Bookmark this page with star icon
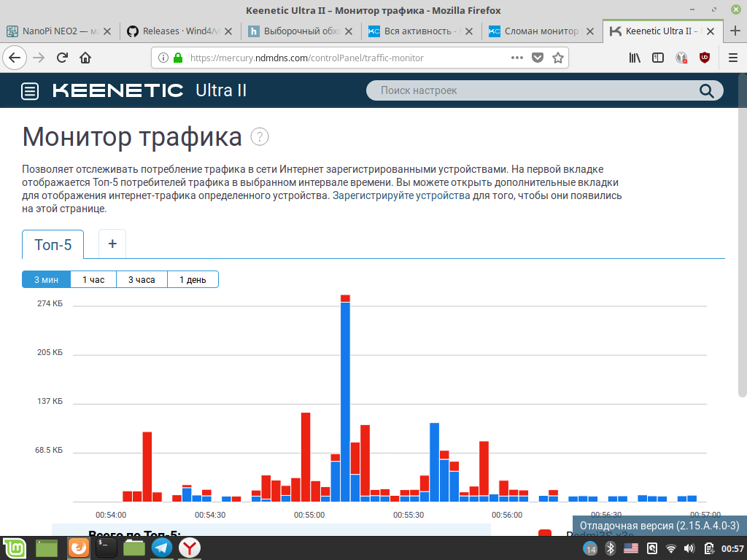This screenshot has width=747, height=560. pos(558,58)
